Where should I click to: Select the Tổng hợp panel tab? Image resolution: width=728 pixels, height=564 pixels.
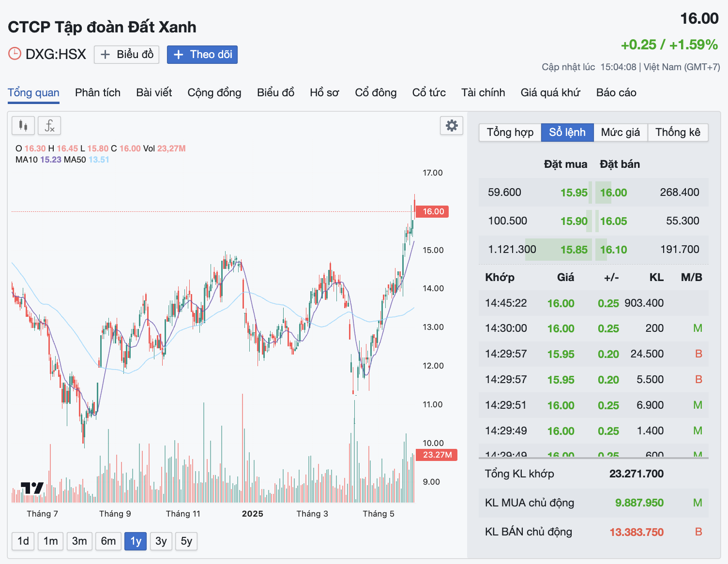tap(510, 132)
